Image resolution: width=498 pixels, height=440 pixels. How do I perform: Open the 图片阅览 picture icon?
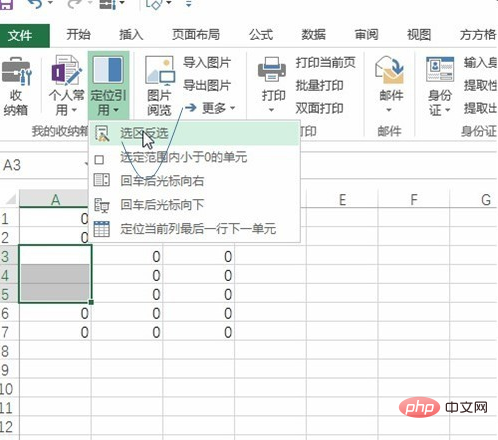click(x=160, y=70)
